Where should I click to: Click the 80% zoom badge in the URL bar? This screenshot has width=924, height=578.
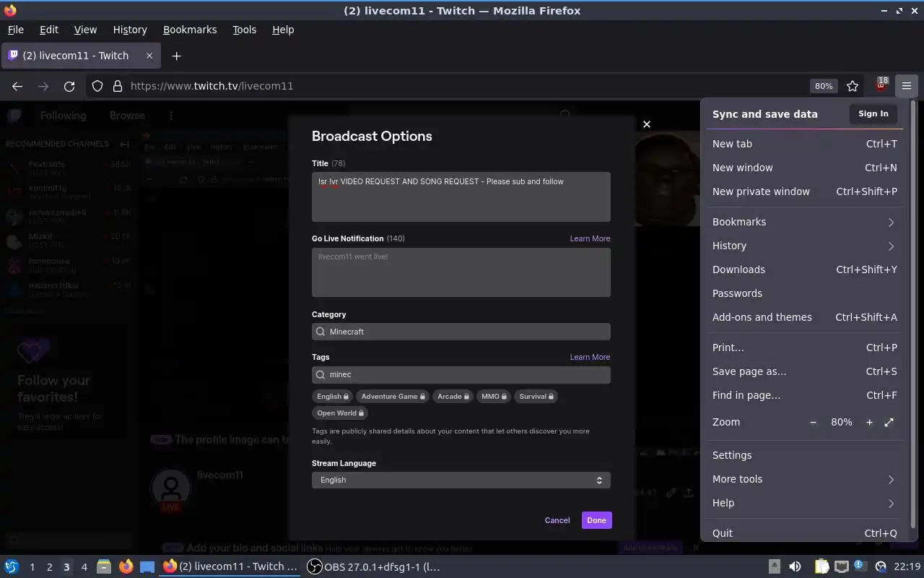tap(824, 86)
